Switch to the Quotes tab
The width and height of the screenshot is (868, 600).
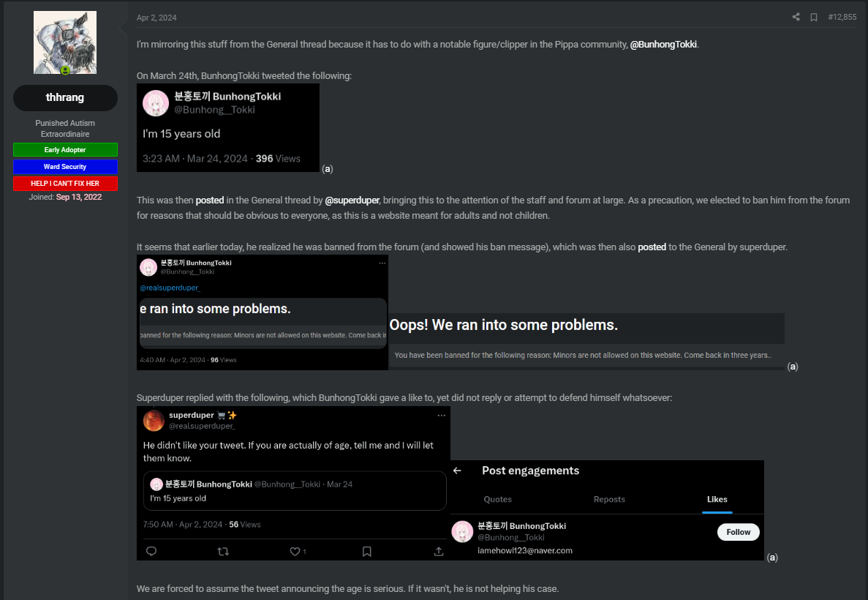[x=498, y=499]
